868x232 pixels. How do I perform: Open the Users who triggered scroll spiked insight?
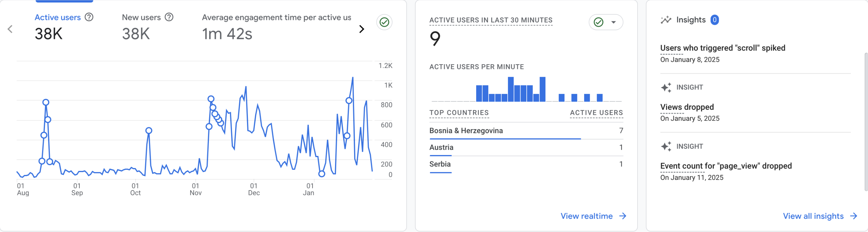pos(723,48)
